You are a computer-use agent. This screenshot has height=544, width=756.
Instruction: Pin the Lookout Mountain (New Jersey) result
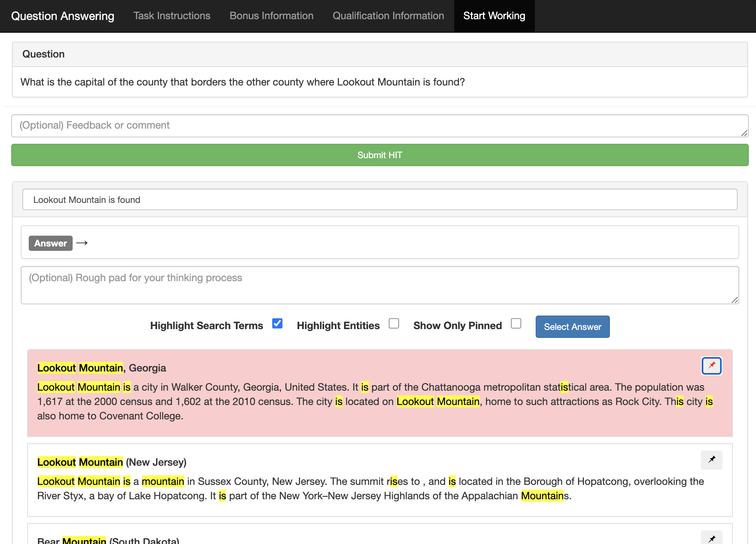(x=711, y=460)
